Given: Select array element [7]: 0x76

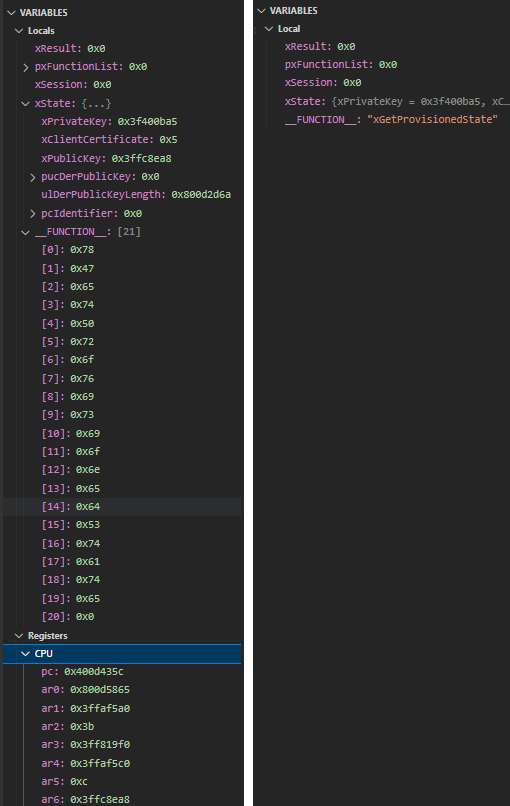Looking at the screenshot, I should pyautogui.click(x=67, y=378).
